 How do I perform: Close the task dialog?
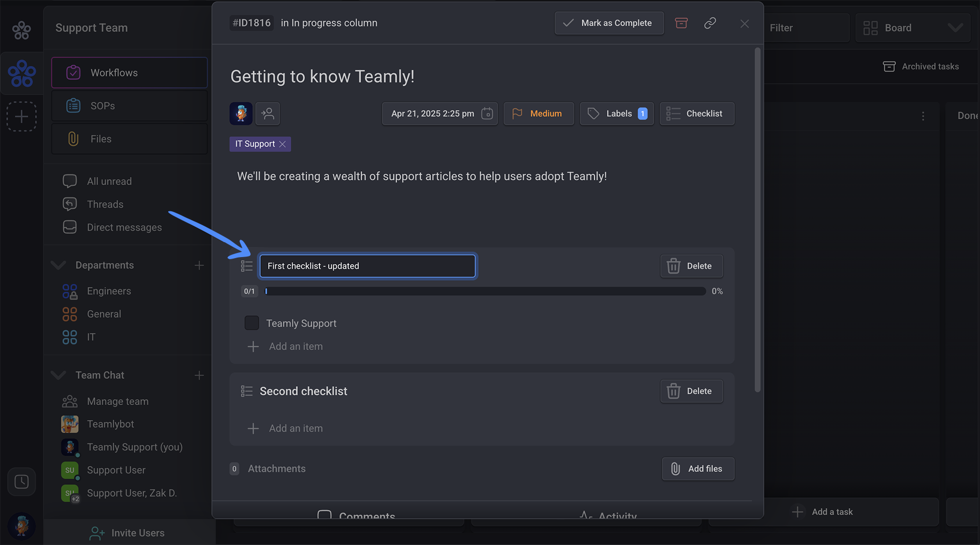click(744, 24)
